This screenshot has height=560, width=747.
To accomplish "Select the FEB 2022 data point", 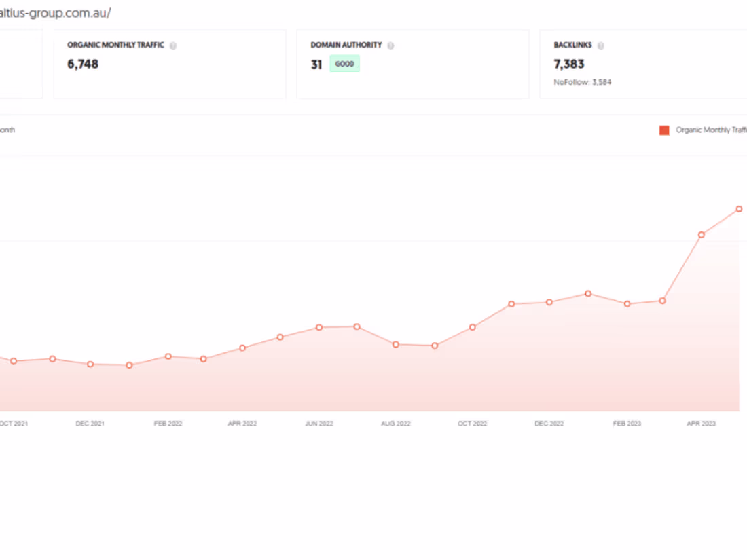I will (168, 356).
